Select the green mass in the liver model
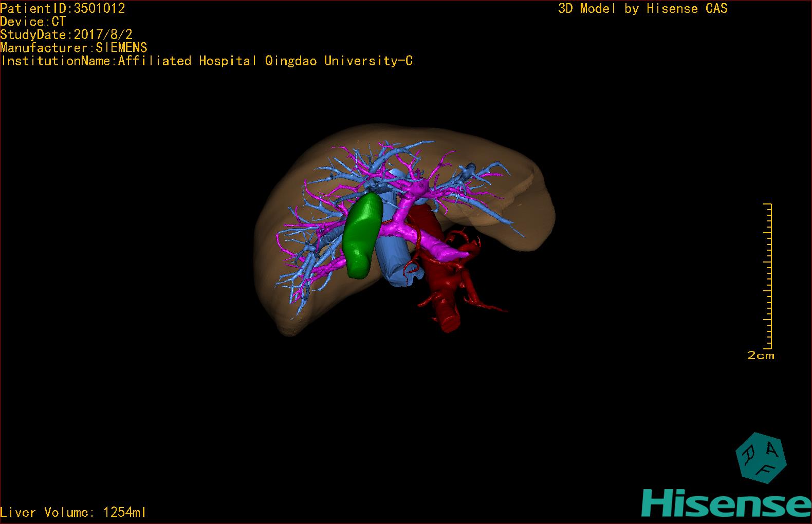This screenshot has height=524, width=812. pyautogui.click(x=362, y=236)
